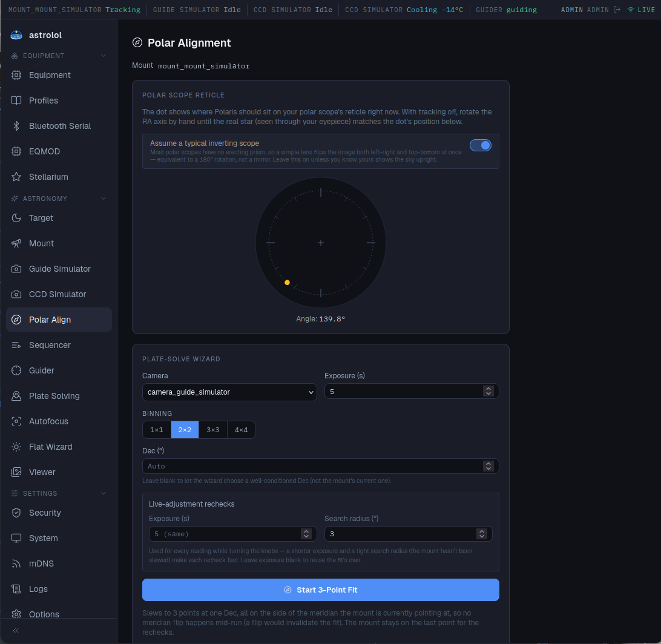Click the LIVE wifi status icon

coord(631,9)
